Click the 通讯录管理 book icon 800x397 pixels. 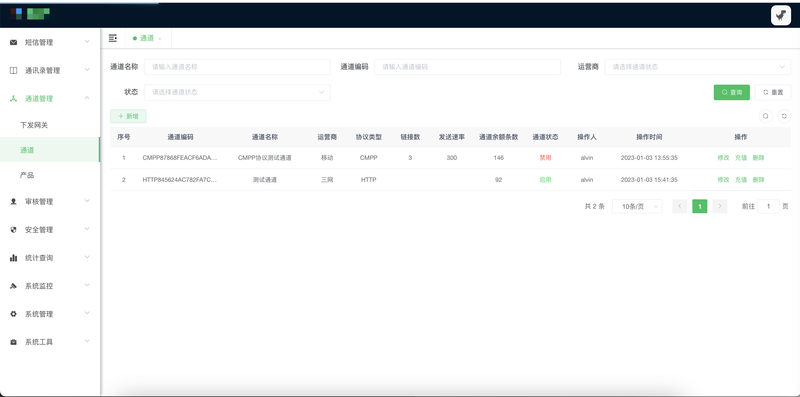pyautogui.click(x=14, y=70)
